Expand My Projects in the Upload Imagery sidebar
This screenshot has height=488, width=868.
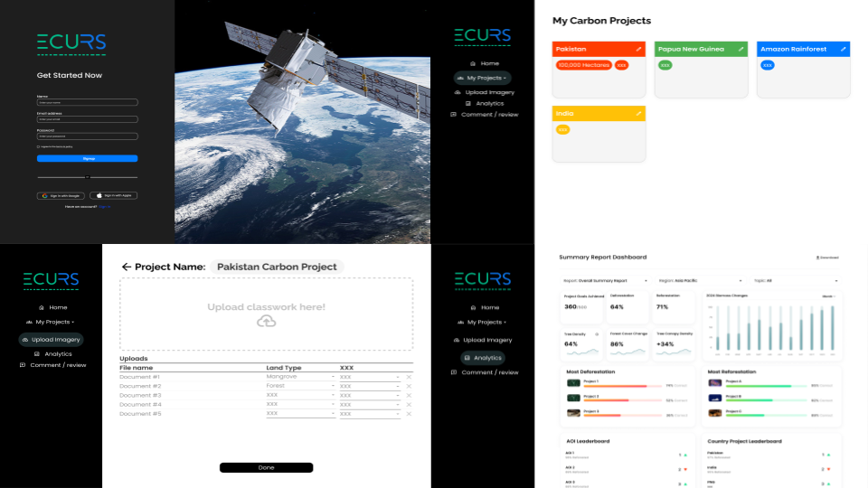pos(50,322)
